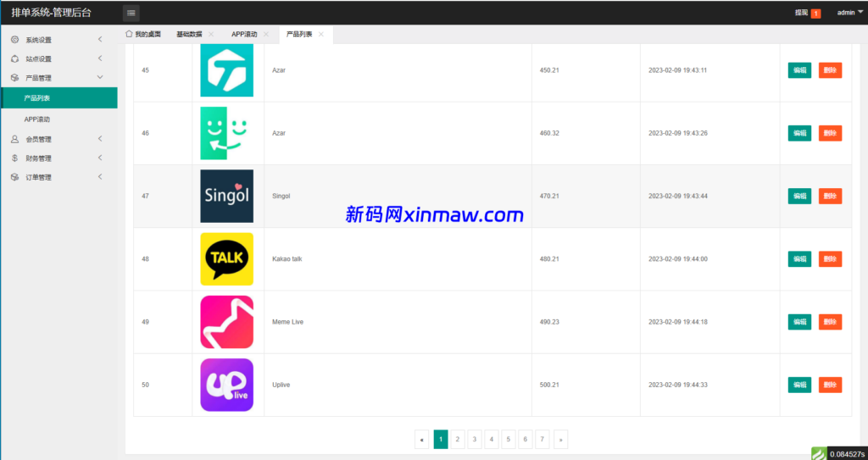Switch to the APP滚动 tab
This screenshot has width=868, height=460.
pyautogui.click(x=244, y=35)
